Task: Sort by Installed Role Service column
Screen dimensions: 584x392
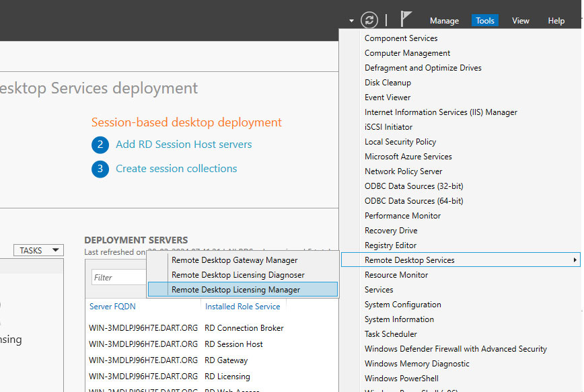Action: (242, 307)
